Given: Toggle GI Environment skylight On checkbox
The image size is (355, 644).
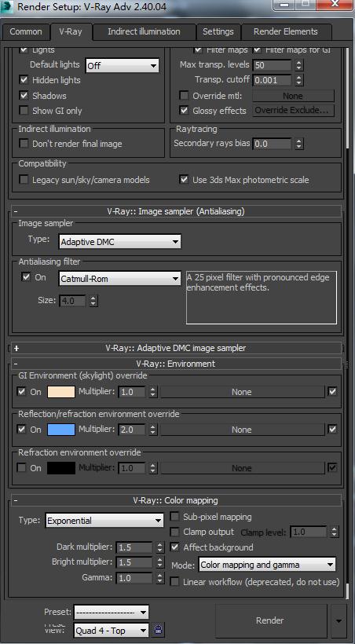Looking at the screenshot, I should pyautogui.click(x=22, y=391).
